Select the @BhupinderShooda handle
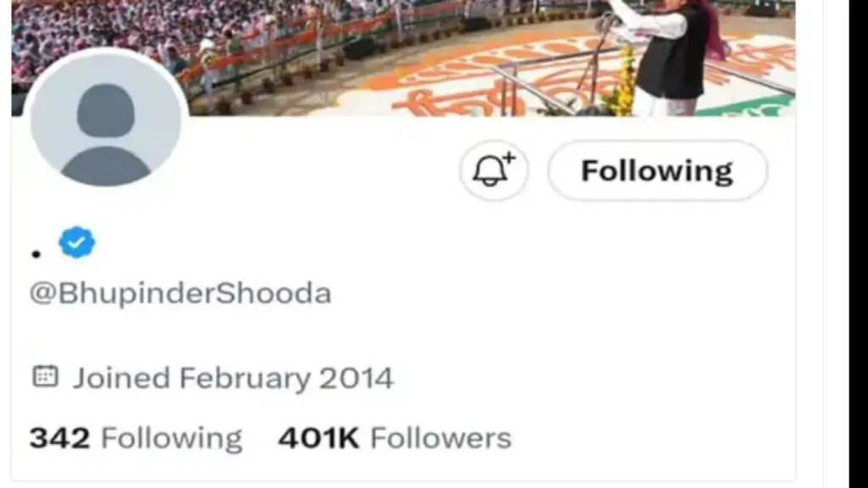Image resolution: width=868 pixels, height=488 pixels. pos(181,293)
